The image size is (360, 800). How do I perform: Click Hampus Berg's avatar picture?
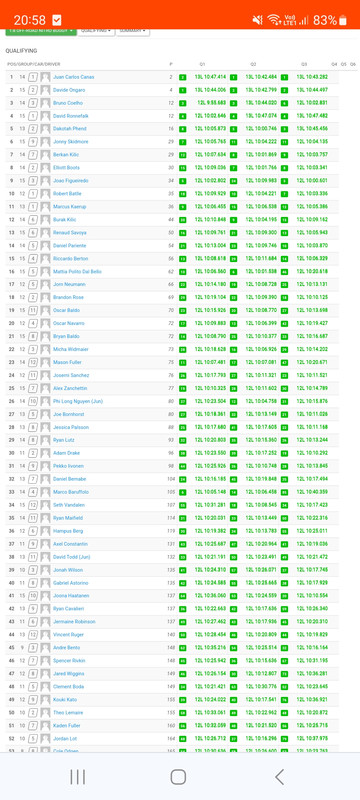point(45,531)
